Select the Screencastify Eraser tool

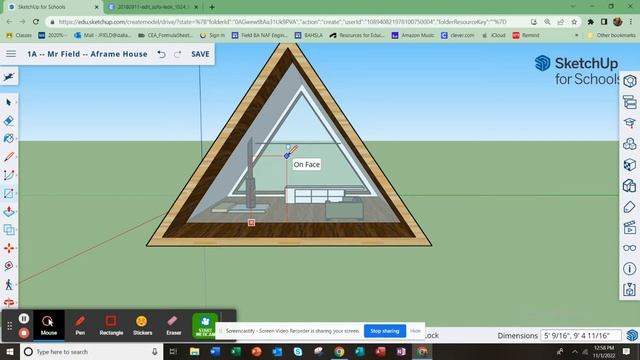click(173, 325)
